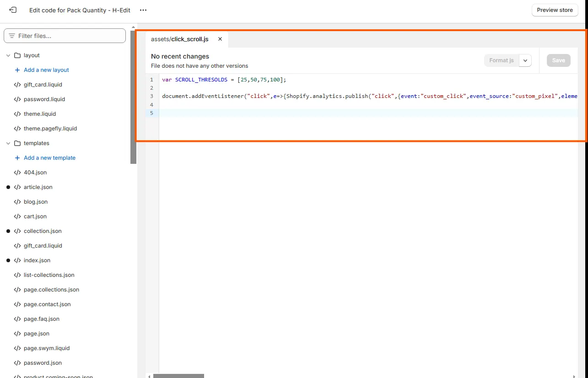Open collection.json template file
Viewport: 588px width, 378px height.
[x=43, y=231]
